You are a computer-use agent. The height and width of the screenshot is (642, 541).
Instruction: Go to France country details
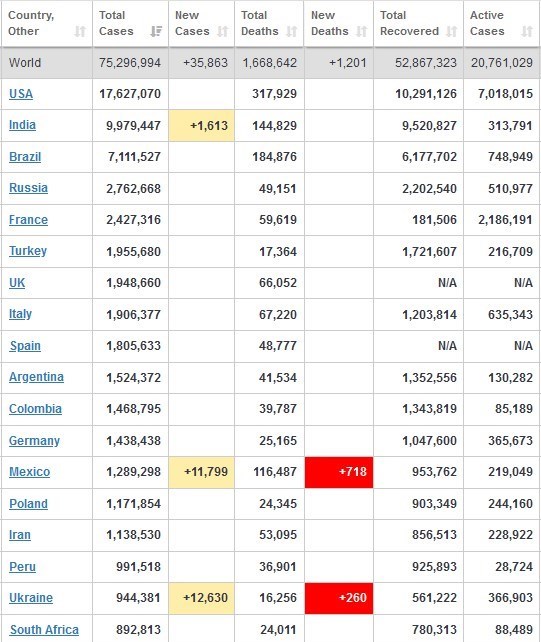pos(28,220)
